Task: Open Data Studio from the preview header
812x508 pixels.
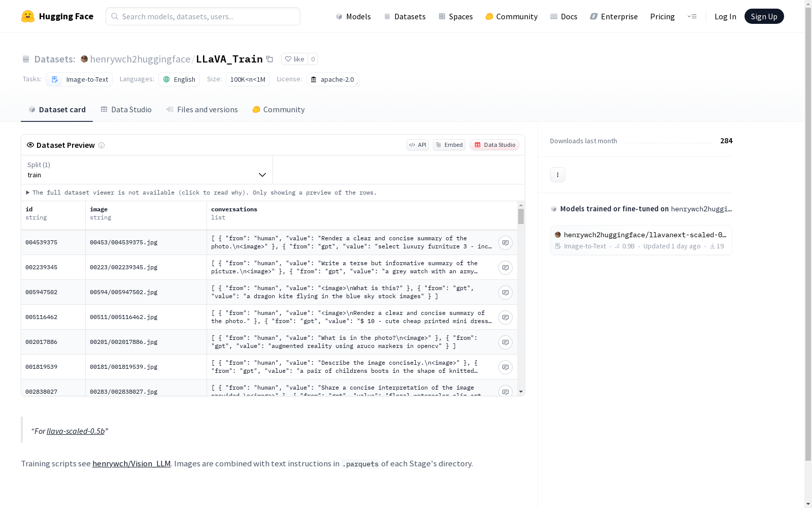Action: (x=494, y=145)
